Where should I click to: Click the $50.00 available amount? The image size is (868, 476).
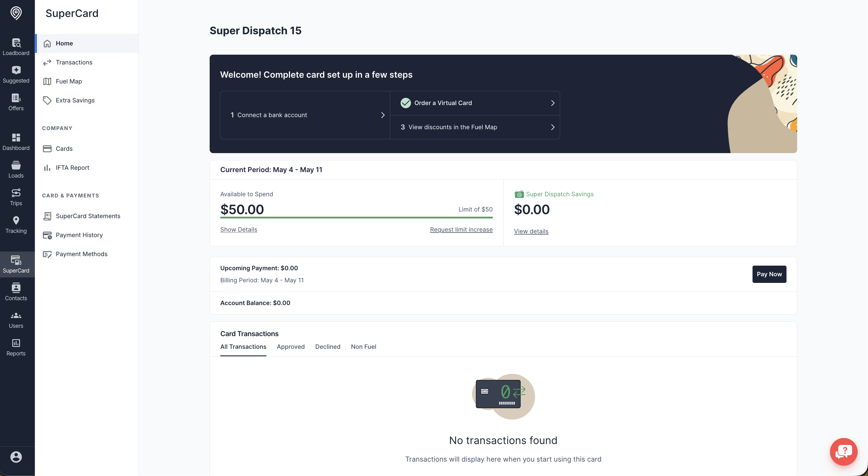[x=242, y=210]
